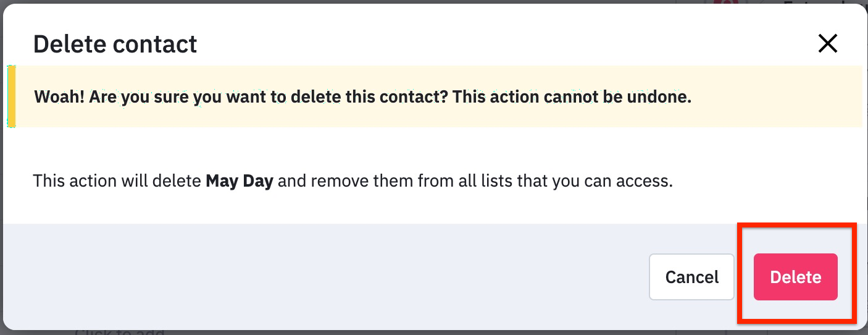Click the yellow accent bar on the warning
Screen dimensions: 868x335
click(11, 96)
